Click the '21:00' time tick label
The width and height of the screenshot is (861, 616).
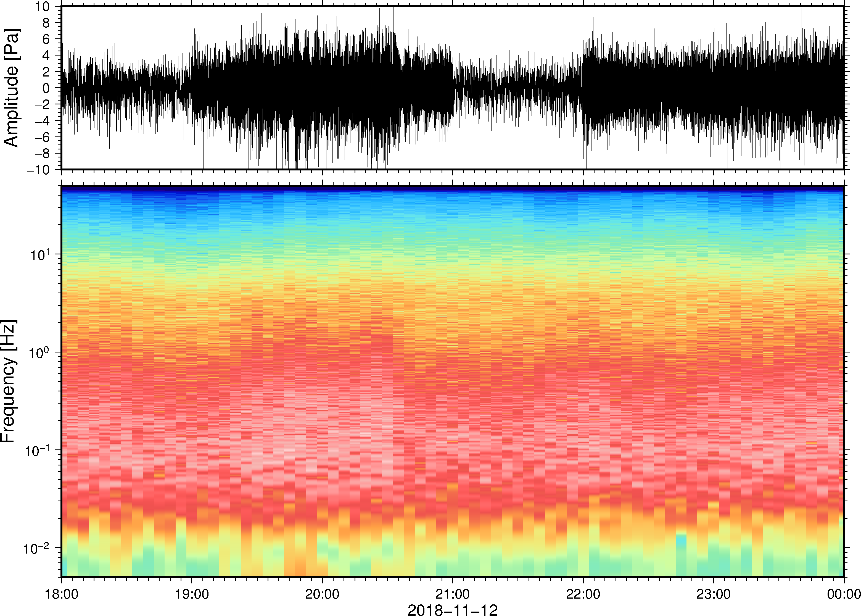(x=453, y=594)
